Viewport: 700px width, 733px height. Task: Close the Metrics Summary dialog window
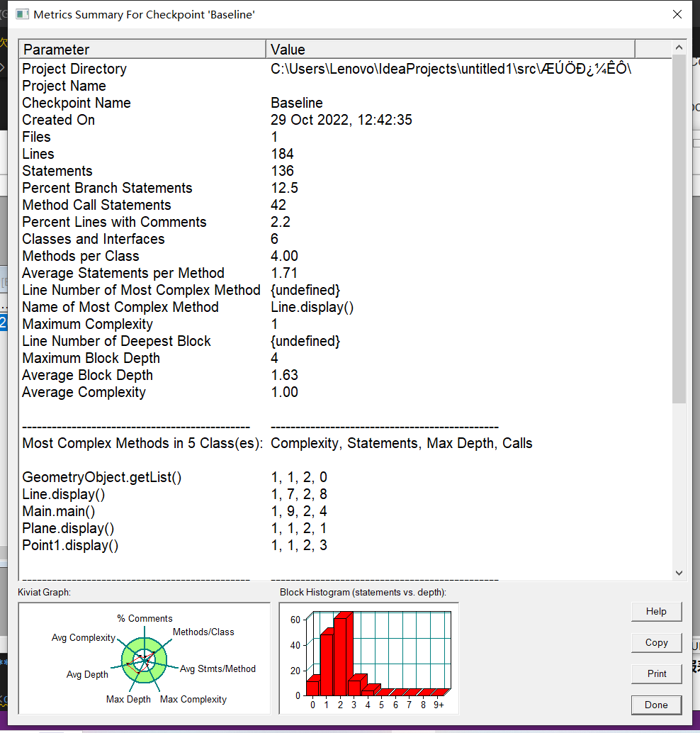pos(677,14)
